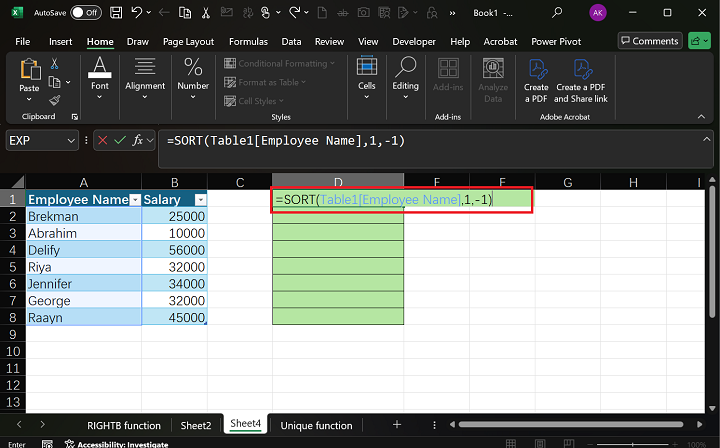Confirm the formula with the checkmark icon
Image resolution: width=720 pixels, height=448 pixels.
(x=120, y=141)
